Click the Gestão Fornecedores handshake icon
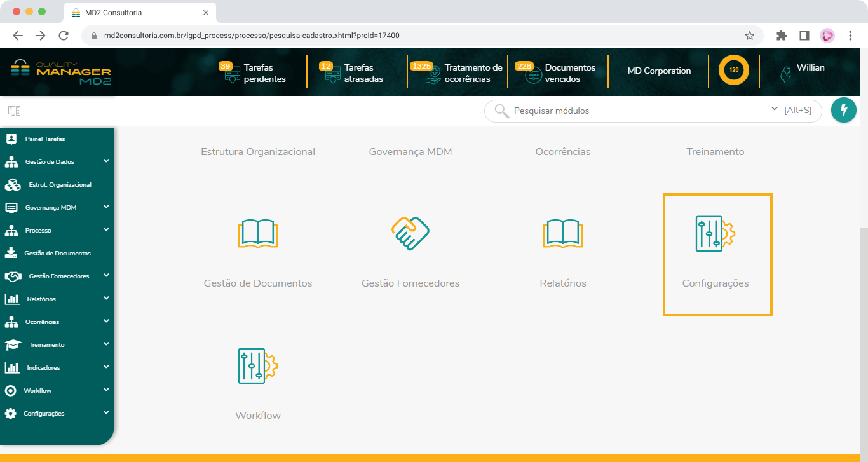This screenshot has width=868, height=462. (410, 233)
